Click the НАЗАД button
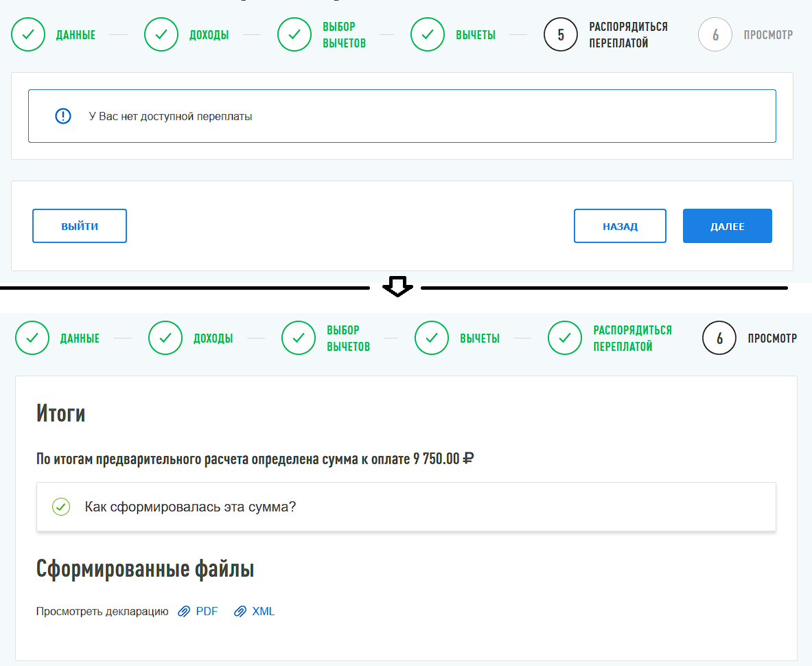The height and width of the screenshot is (666, 812). click(620, 226)
